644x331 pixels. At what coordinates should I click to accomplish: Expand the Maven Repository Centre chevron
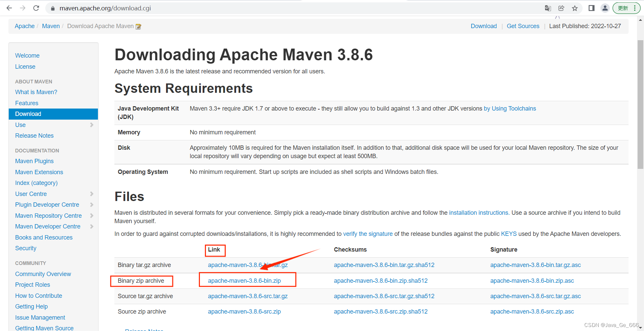tap(92, 216)
